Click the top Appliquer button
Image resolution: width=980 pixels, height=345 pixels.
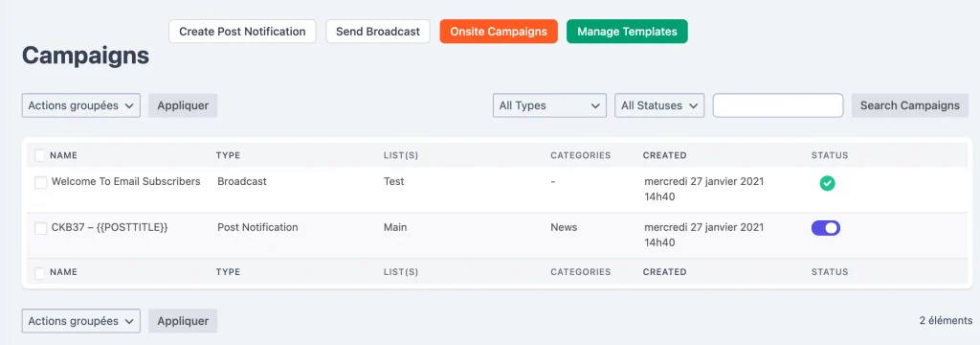pyautogui.click(x=183, y=105)
